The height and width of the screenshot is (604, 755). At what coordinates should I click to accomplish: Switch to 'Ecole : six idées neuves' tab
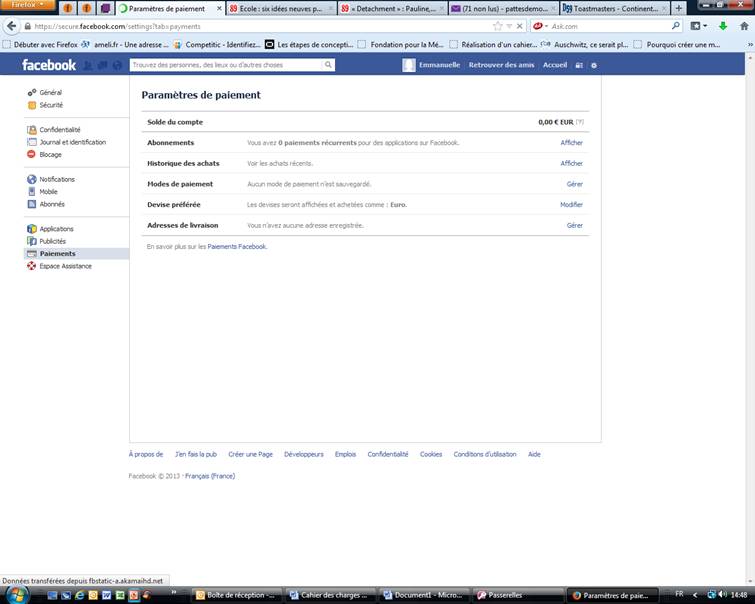(x=281, y=9)
